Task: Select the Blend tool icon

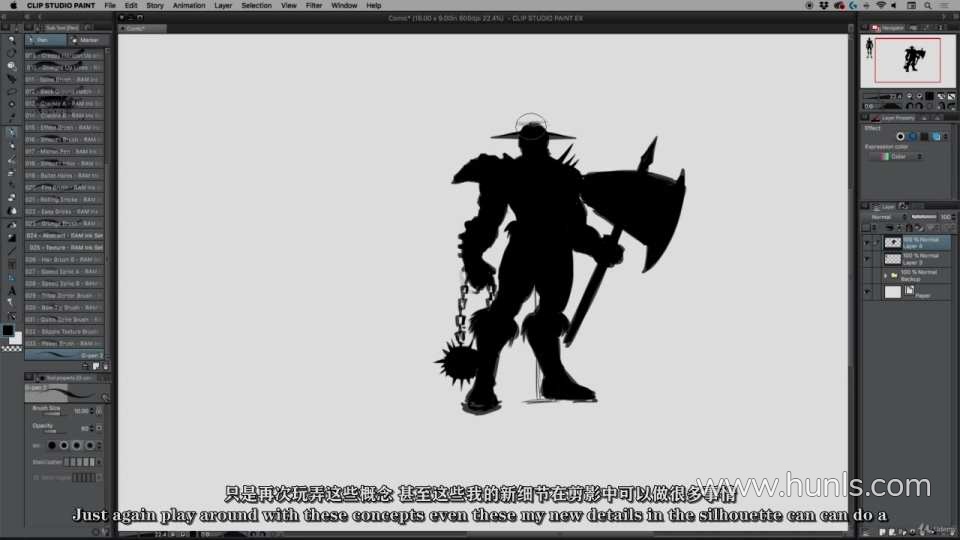Action: (11, 211)
